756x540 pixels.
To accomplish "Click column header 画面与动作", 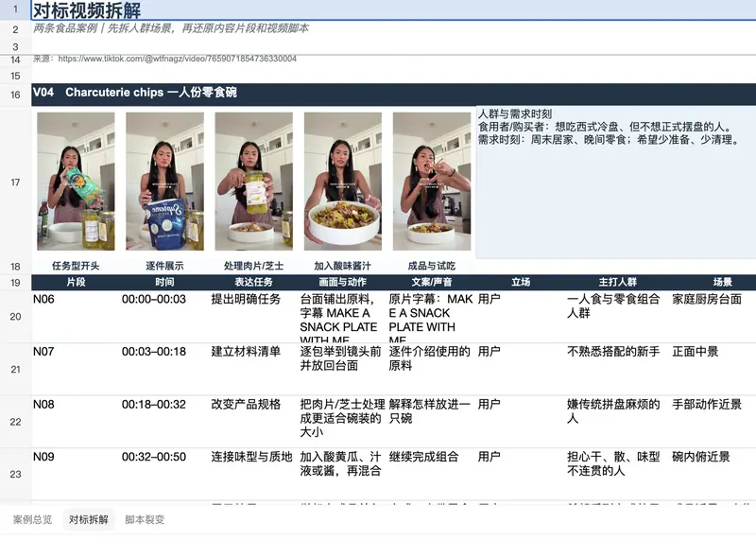I will pos(343,282).
